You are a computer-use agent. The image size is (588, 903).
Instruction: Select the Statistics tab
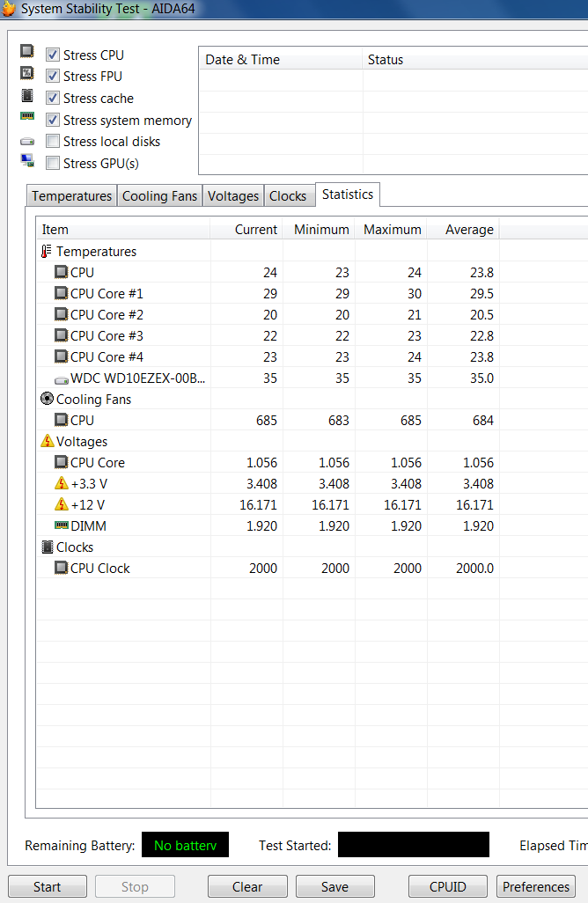348,195
